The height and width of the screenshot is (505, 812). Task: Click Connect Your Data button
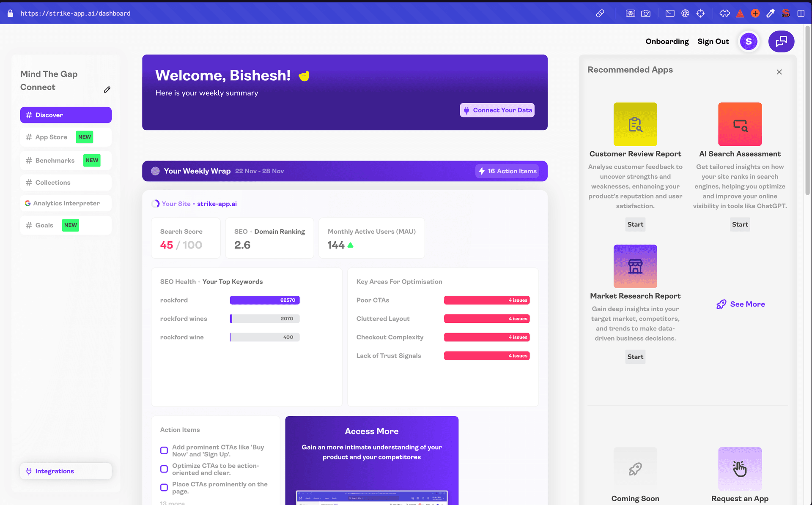click(x=497, y=110)
